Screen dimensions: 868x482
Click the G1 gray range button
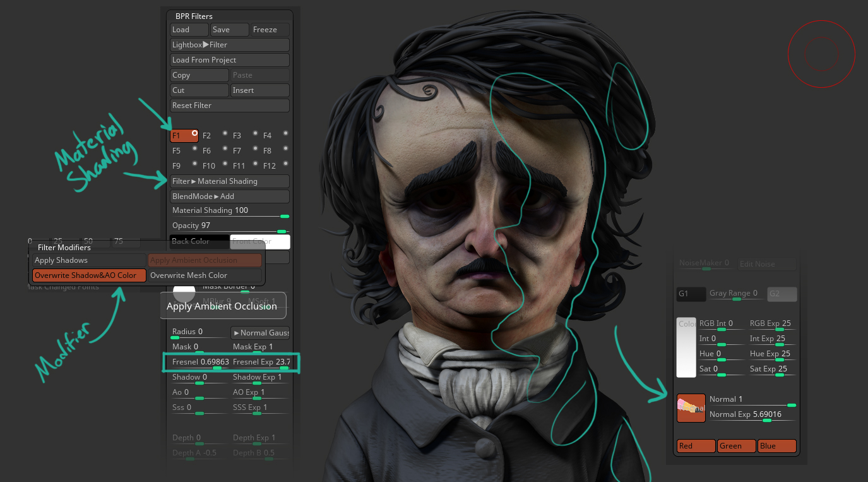pyautogui.click(x=691, y=294)
